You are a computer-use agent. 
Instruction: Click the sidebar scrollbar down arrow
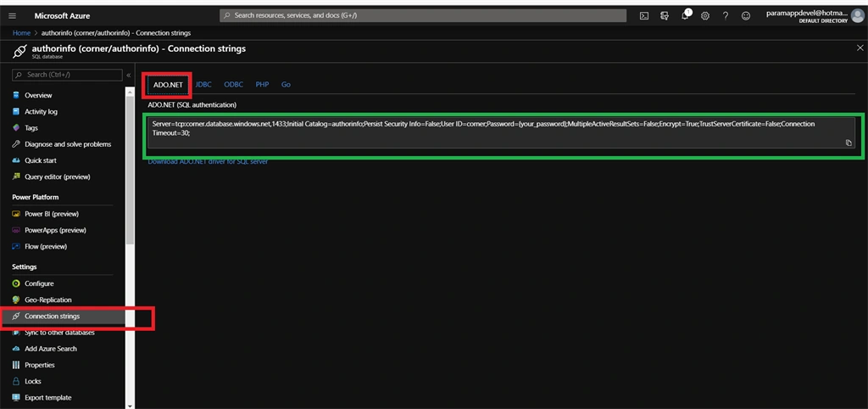[x=130, y=405]
